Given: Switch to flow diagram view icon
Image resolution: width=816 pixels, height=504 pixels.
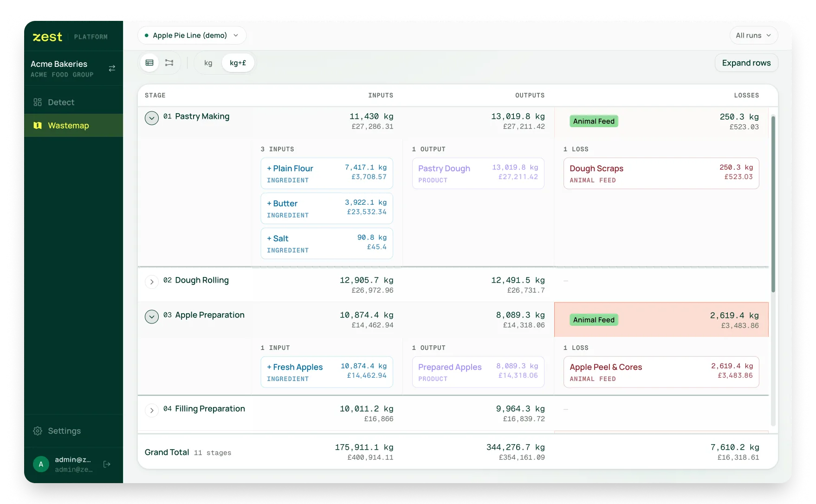Looking at the screenshot, I should tap(169, 63).
